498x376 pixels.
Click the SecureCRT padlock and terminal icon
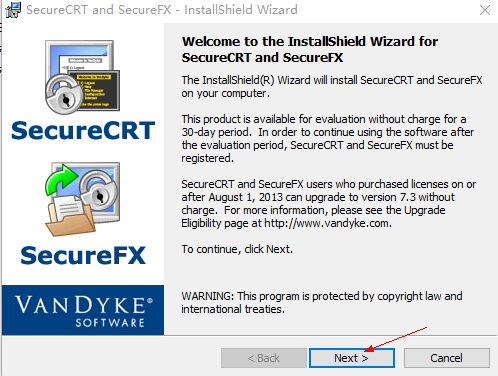pos(82,77)
